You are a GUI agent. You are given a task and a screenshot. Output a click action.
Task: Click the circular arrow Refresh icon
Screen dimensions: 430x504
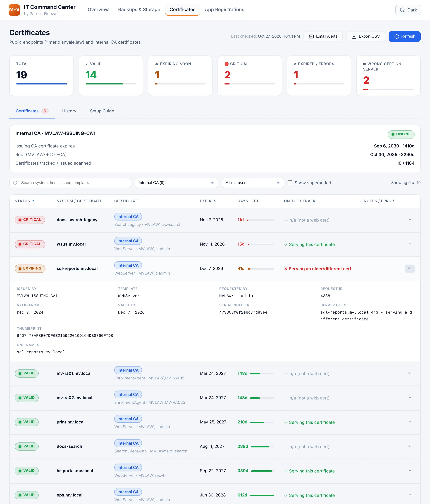[397, 37]
